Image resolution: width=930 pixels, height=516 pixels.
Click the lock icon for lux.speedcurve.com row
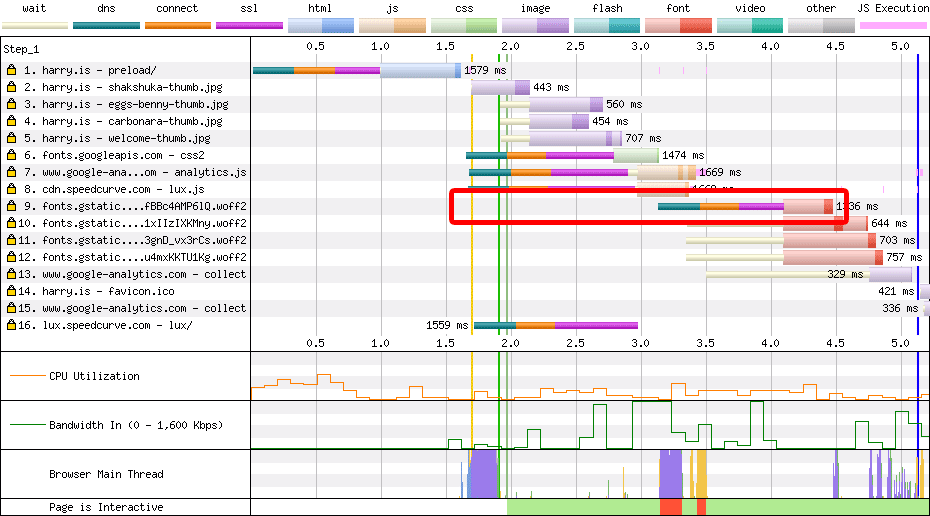click(x=11, y=325)
